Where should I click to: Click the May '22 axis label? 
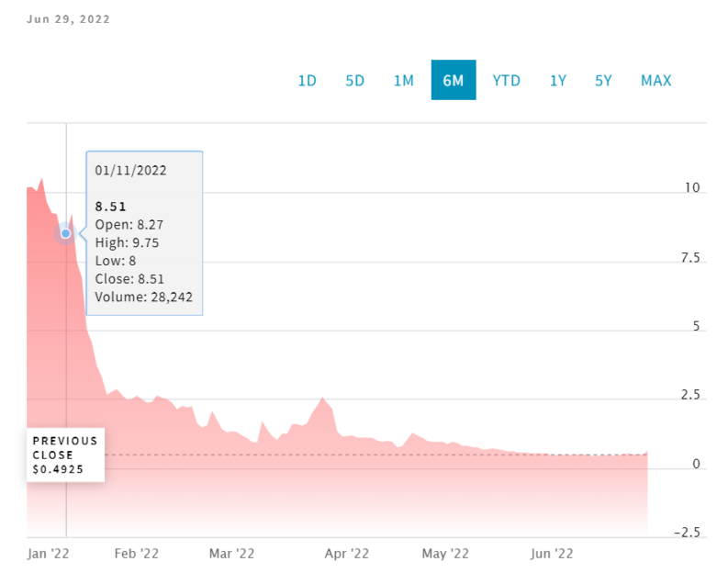click(445, 554)
